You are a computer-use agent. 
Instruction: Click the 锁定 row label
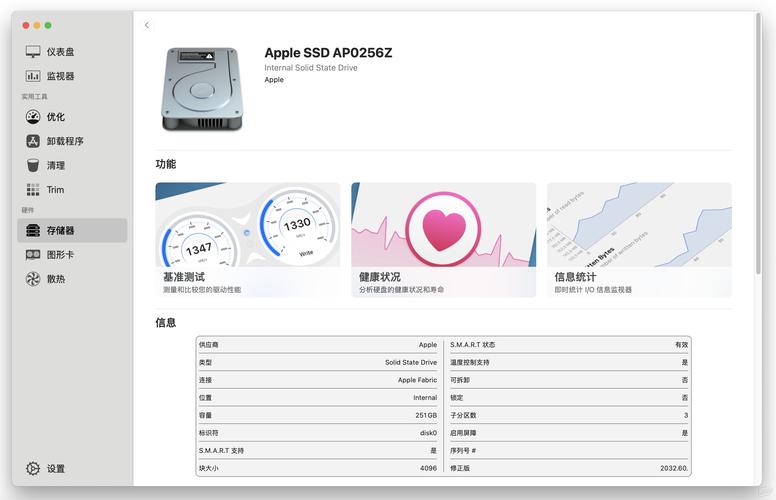456,398
